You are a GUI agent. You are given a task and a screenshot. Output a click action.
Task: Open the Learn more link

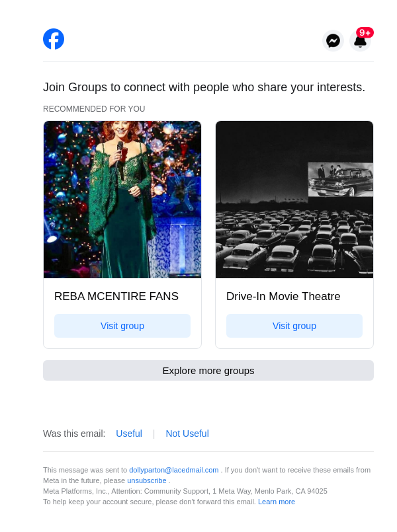(x=277, y=502)
